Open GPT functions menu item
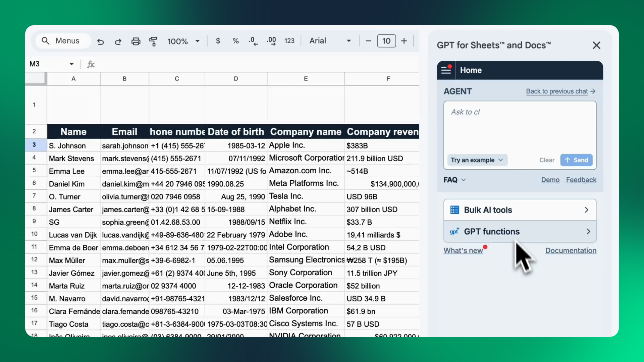 pos(520,232)
